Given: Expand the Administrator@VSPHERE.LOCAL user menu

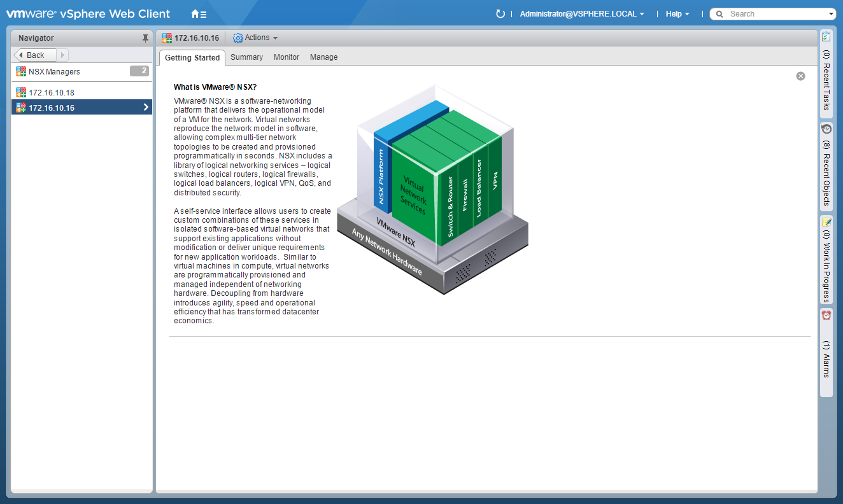Looking at the screenshot, I should (x=582, y=14).
